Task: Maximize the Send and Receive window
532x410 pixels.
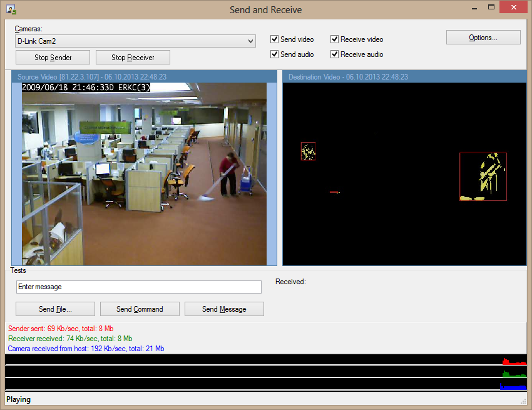Action: coord(492,8)
